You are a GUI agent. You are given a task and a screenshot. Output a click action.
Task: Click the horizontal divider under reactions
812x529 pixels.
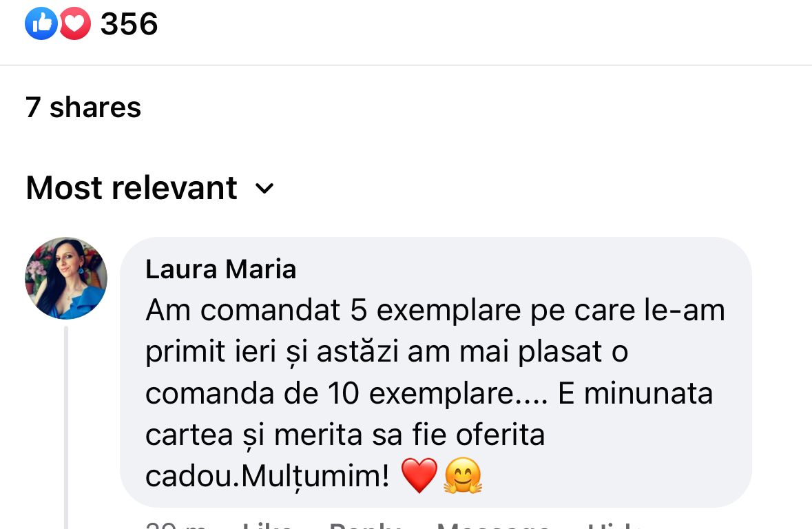coord(406,65)
